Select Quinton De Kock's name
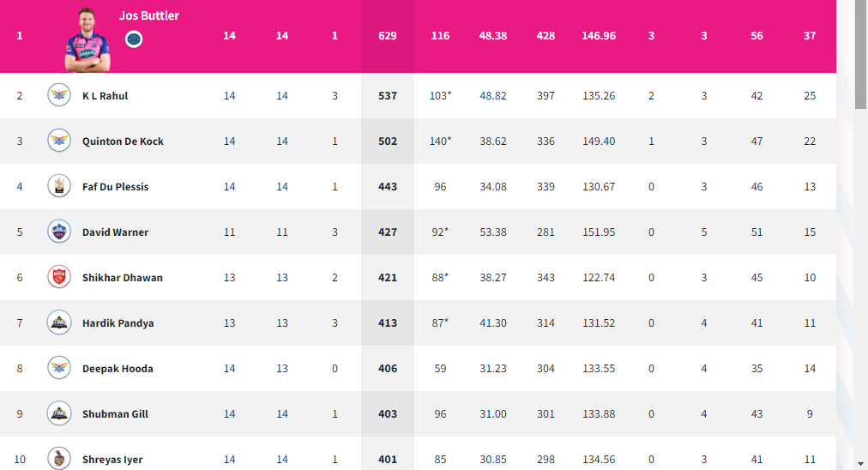This screenshot has width=868, height=470. [123, 142]
